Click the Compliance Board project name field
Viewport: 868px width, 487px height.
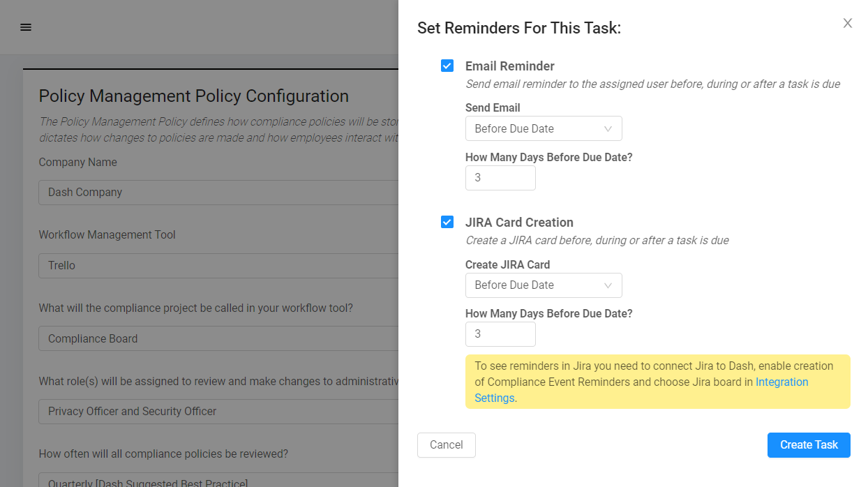click(x=218, y=338)
